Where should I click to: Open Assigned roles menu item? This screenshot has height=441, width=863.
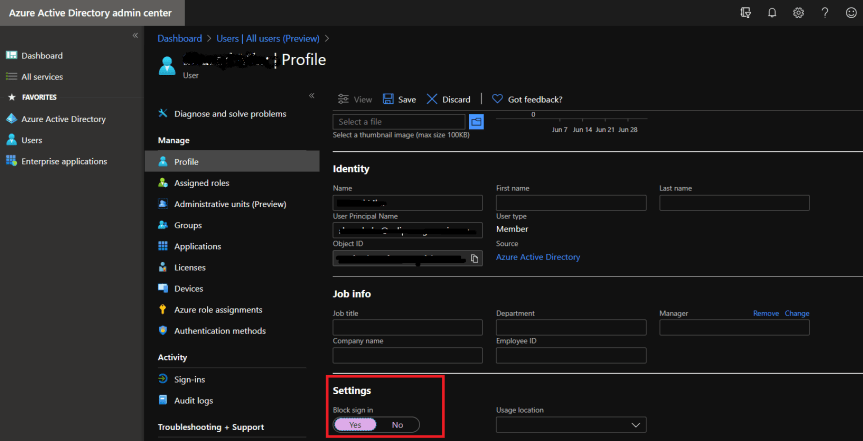[x=201, y=183]
